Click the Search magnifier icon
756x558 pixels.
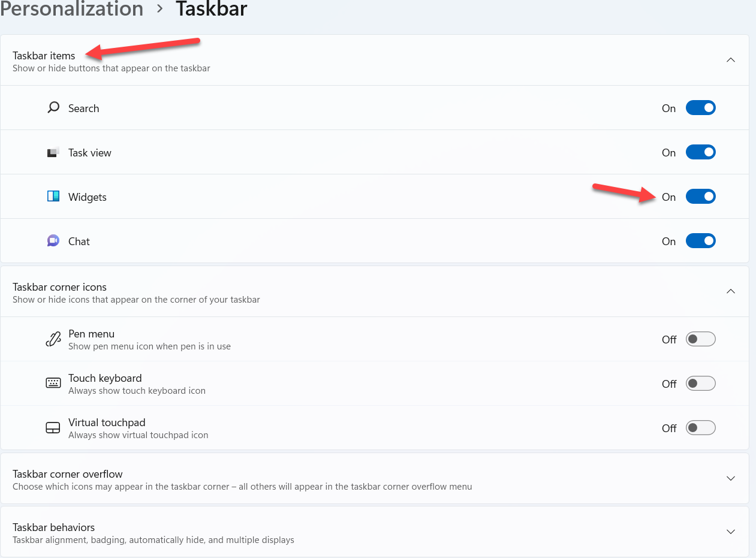[53, 108]
